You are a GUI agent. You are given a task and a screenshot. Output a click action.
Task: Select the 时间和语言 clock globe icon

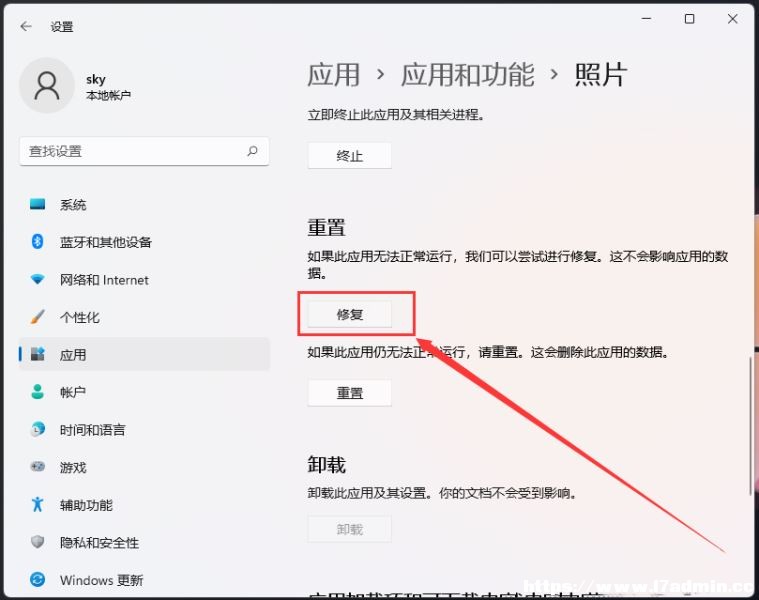(x=37, y=429)
